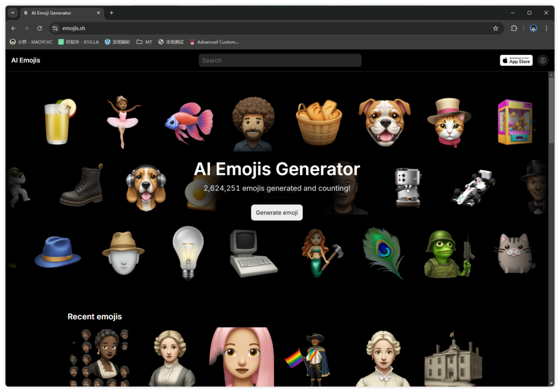This screenshot has height=392, width=560.
Task: Open the 发现精彩 WordPress bookmark
Action: [x=118, y=42]
